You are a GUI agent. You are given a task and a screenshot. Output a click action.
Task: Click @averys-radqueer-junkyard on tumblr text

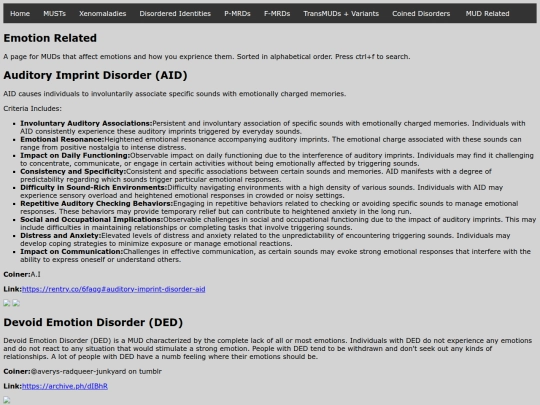[96, 371]
